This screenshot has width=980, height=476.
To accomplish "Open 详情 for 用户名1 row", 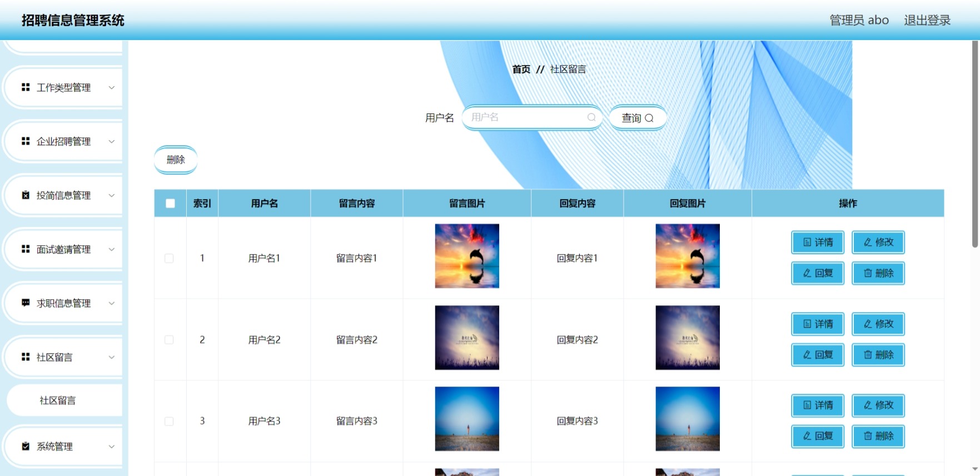I will [x=818, y=242].
